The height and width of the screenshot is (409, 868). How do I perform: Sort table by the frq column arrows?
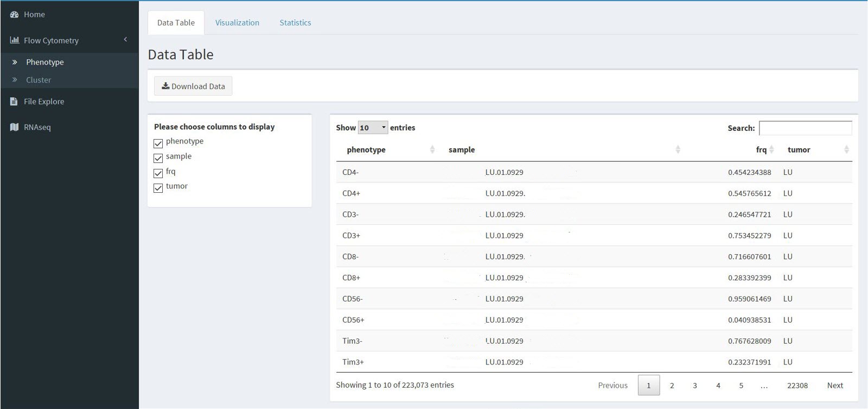point(771,149)
